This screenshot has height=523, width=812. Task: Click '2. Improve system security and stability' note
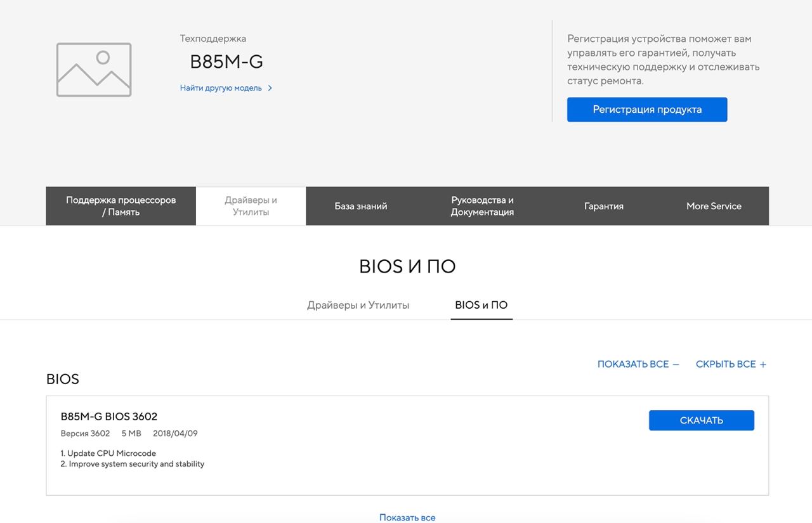click(133, 464)
